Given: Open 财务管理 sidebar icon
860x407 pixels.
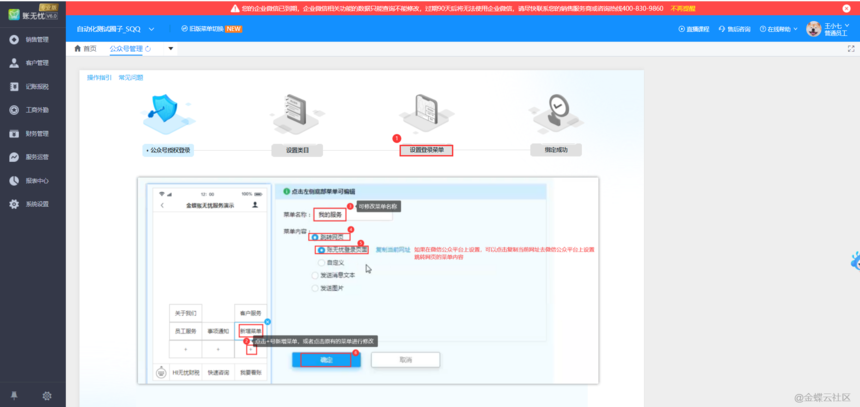Looking at the screenshot, I should [14, 134].
